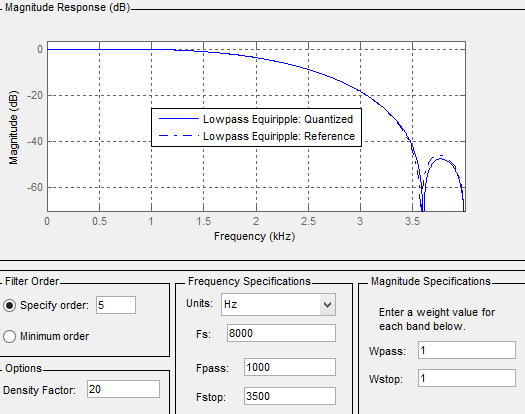Click the Specify order value field

(x=116, y=305)
